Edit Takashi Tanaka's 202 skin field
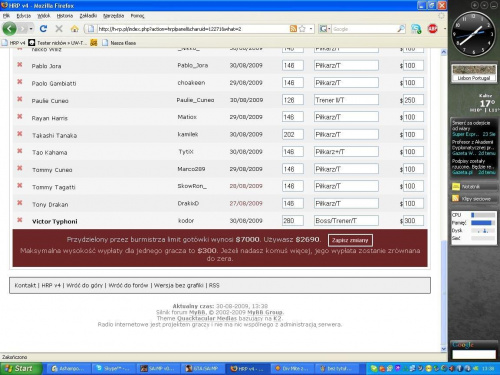This screenshot has height=375, width=500. [293, 134]
